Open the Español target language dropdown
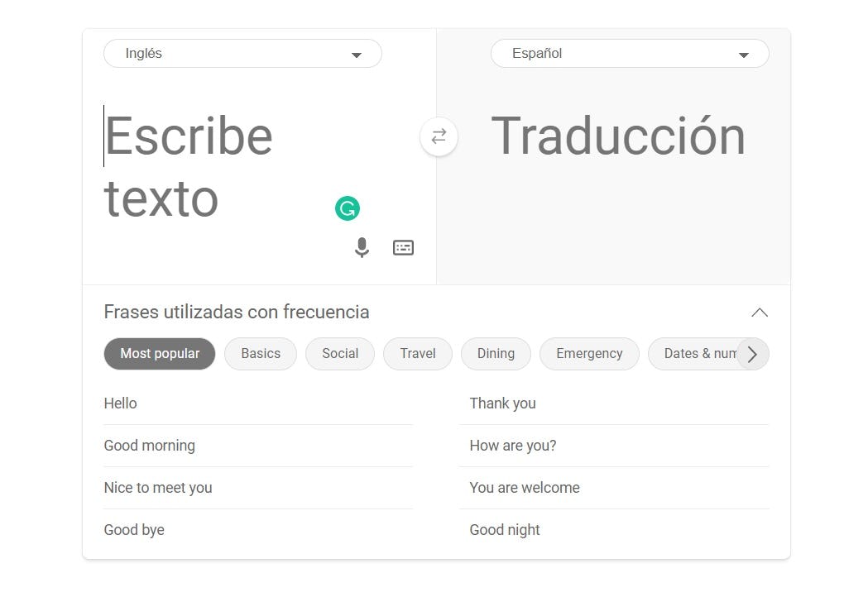 [629, 54]
